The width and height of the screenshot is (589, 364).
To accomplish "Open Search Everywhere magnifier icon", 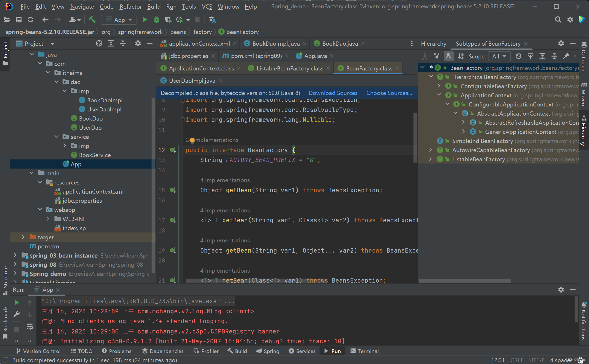I will tap(558, 20).
